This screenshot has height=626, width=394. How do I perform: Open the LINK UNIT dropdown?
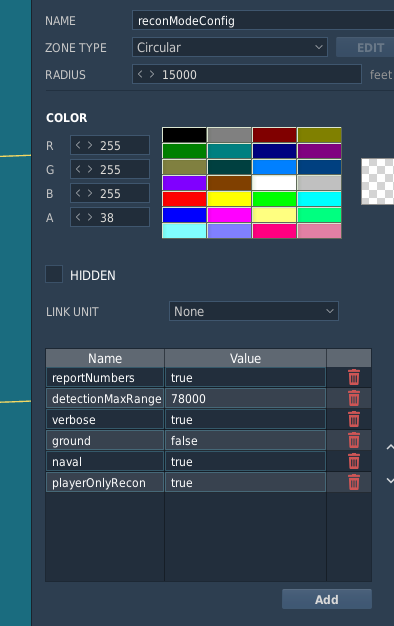[x=254, y=311]
